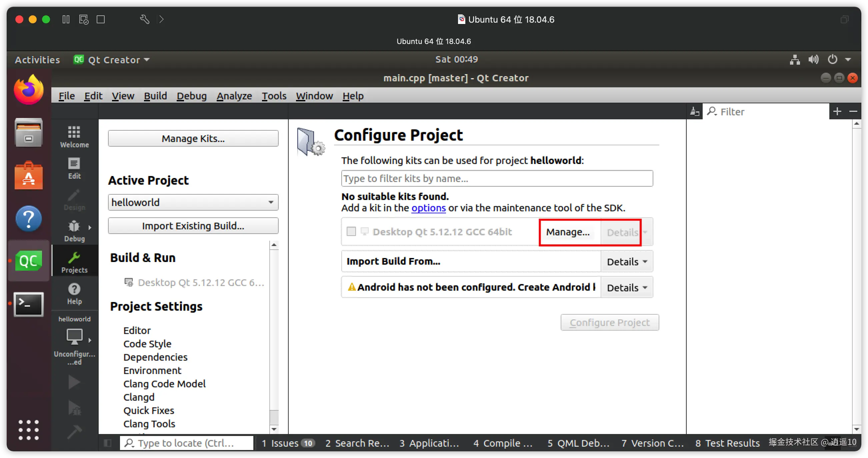Click the plus icon next to Filter
The image size is (868, 458).
click(x=837, y=112)
